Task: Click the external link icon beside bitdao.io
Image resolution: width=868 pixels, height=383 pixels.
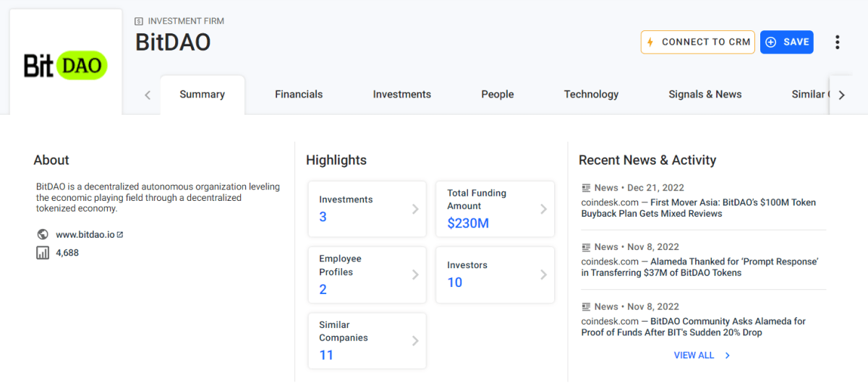Action: (x=120, y=235)
